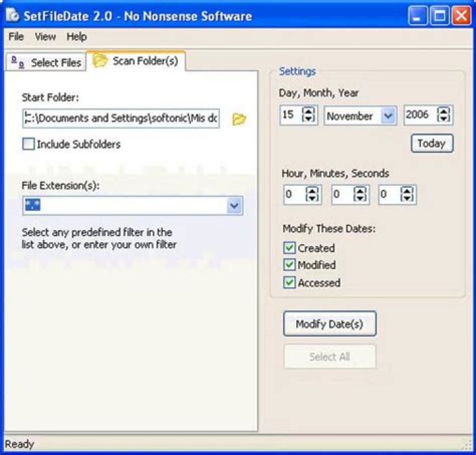The height and width of the screenshot is (455, 476).
Task: Click the seconds value field
Action: click(x=389, y=194)
